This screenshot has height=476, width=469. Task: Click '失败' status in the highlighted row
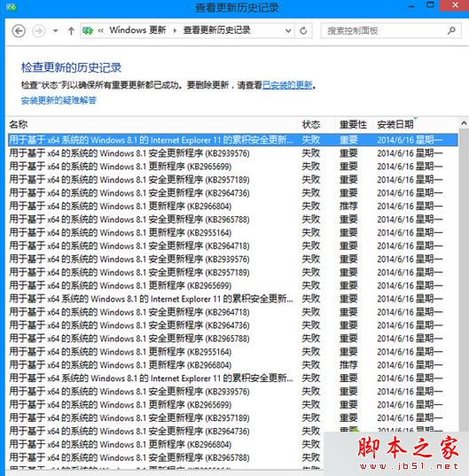coord(311,140)
